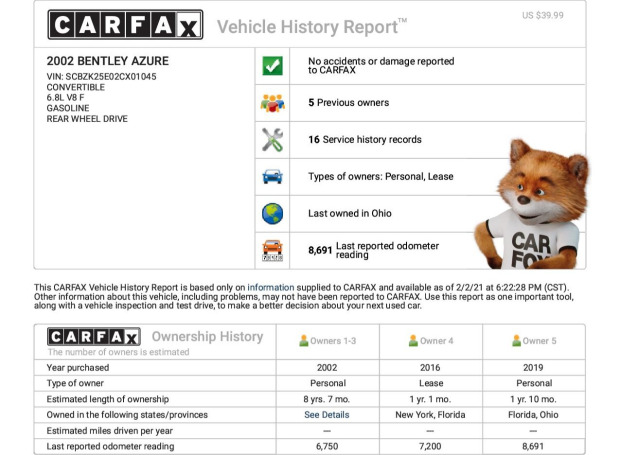Click '16 Service history records' text
This screenshot has height=455, width=620.
[365, 140]
